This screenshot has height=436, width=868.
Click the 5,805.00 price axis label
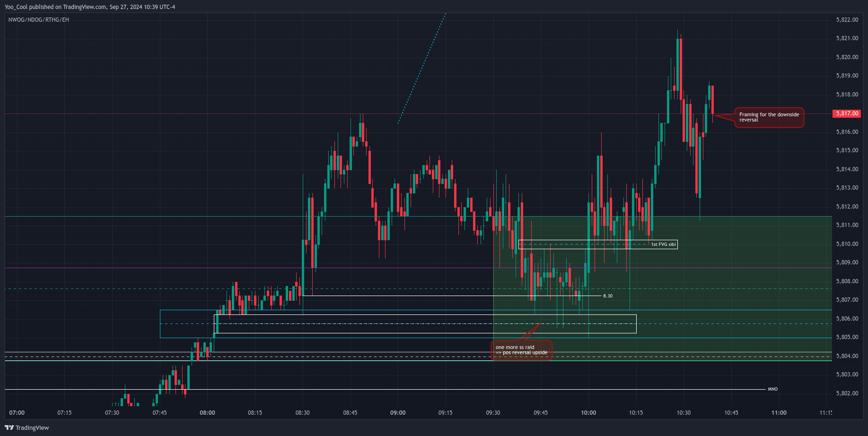(847, 337)
